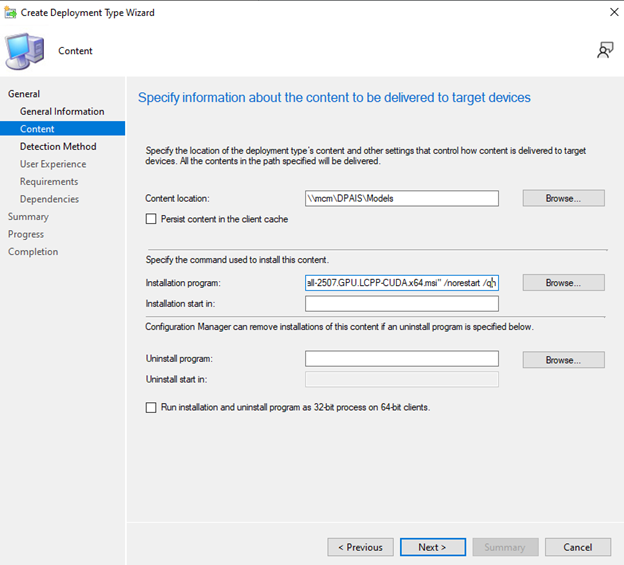Click the 'Installation start in:' label

click(180, 304)
